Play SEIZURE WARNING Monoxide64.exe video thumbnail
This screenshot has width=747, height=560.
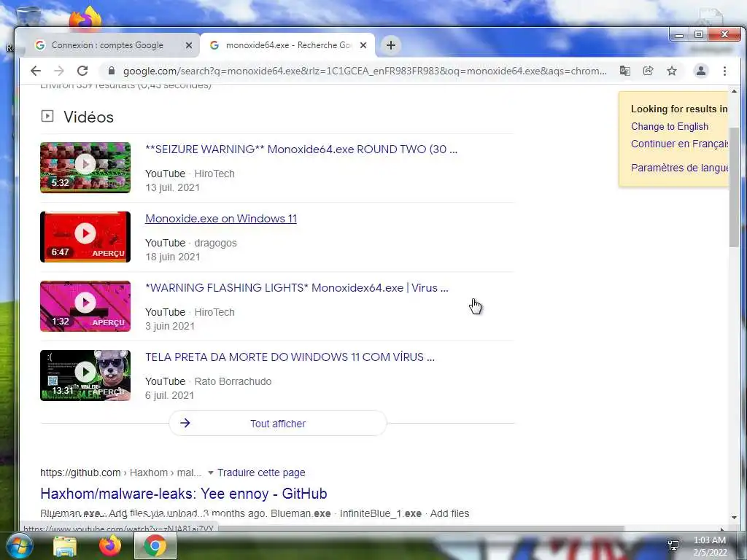pyautogui.click(x=85, y=167)
